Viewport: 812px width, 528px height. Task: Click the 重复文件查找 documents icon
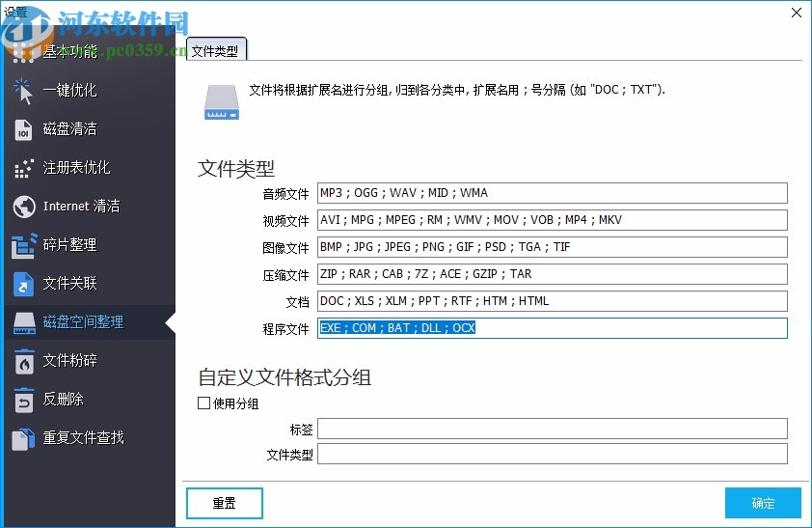[23, 439]
